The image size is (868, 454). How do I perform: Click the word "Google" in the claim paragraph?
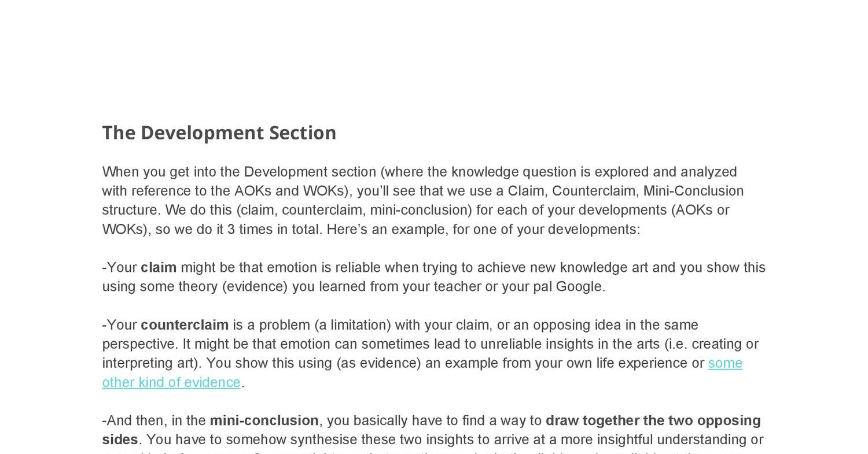tap(579, 287)
